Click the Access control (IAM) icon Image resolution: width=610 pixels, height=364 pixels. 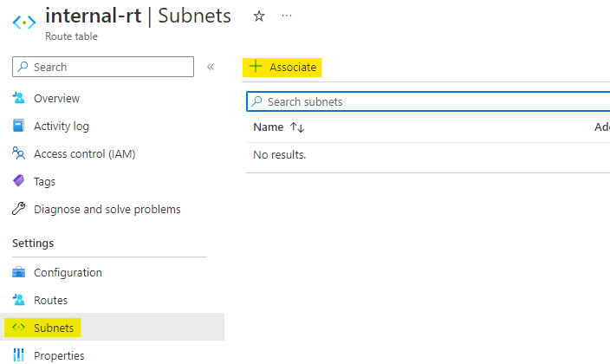pyautogui.click(x=19, y=153)
